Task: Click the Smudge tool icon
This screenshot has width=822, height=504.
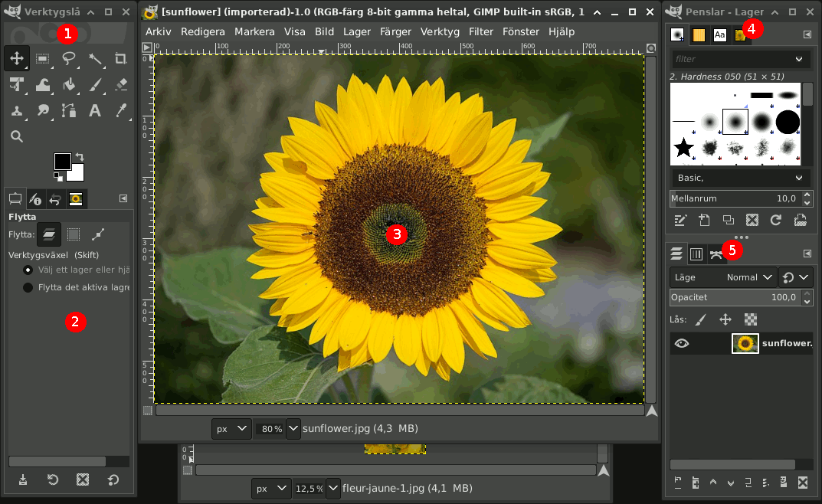Action: pos(43,110)
